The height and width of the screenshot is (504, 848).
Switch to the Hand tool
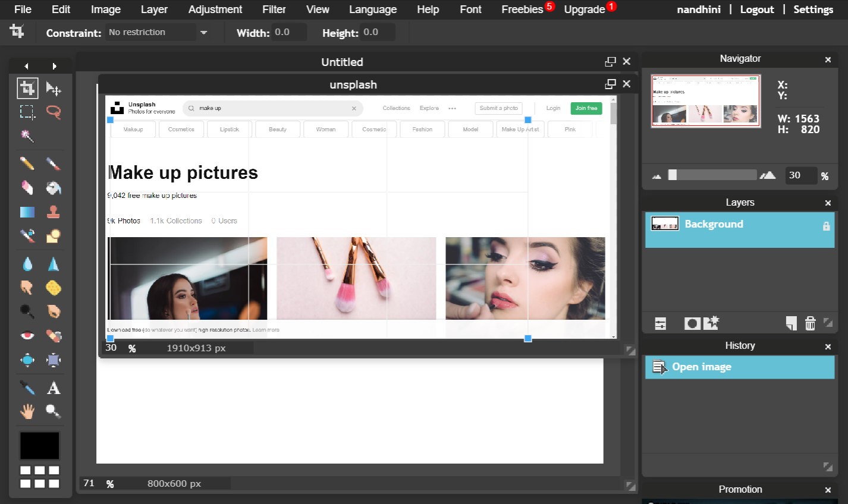(x=27, y=411)
